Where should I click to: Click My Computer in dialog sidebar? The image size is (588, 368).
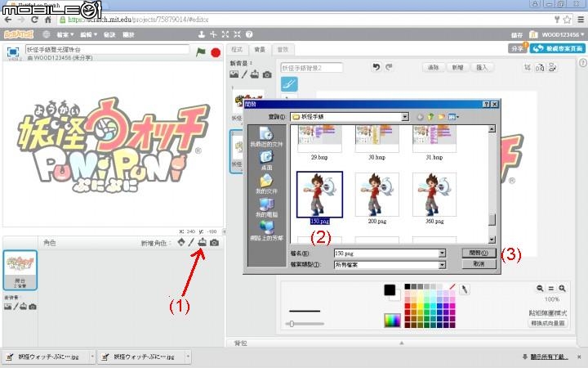pyautogui.click(x=266, y=207)
